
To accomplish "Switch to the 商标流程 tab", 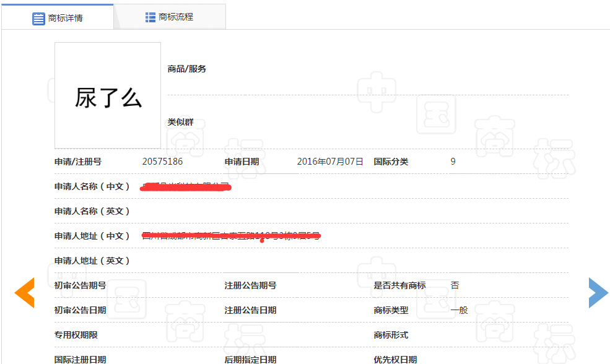I will click(176, 17).
